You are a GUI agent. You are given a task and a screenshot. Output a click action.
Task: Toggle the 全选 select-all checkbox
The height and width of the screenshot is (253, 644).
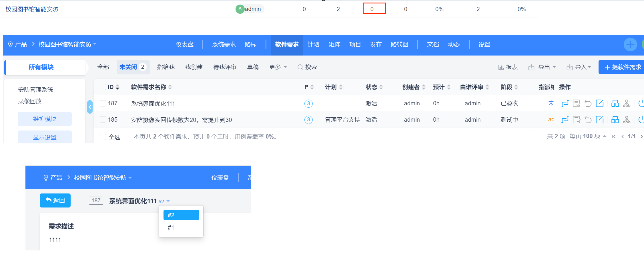coord(103,137)
